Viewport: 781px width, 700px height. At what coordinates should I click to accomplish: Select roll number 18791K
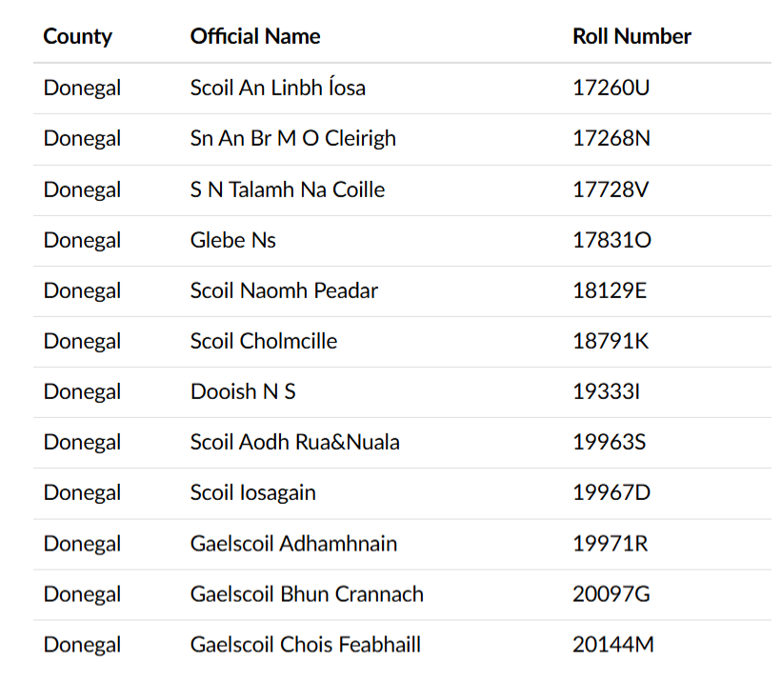coord(611,341)
